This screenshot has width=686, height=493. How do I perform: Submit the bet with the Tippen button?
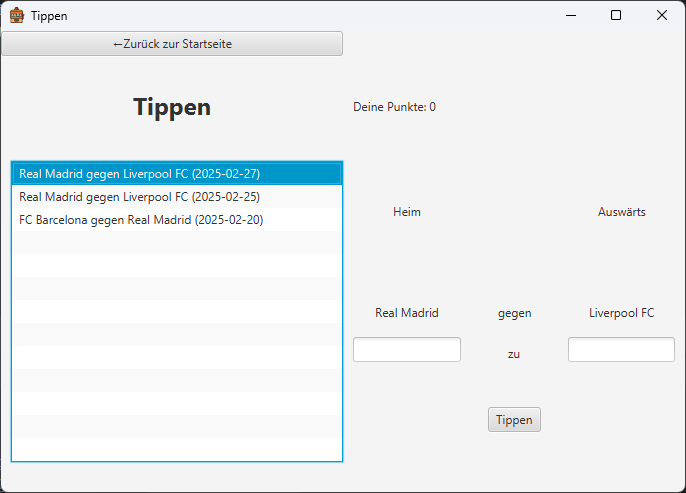(x=514, y=420)
